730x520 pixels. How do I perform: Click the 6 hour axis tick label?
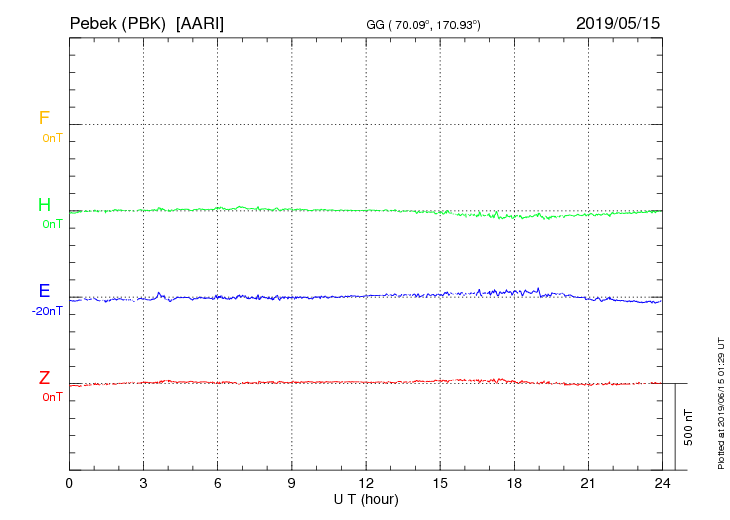[x=217, y=484]
